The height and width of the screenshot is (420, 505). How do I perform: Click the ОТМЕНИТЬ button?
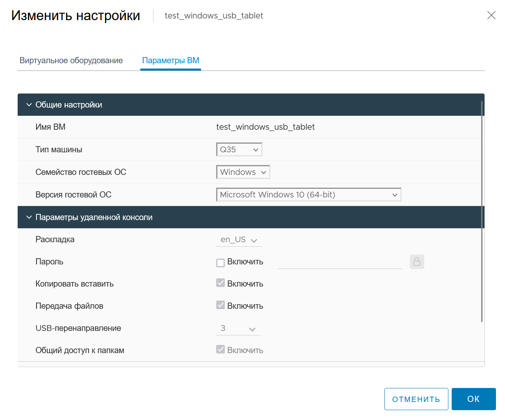[x=416, y=399]
